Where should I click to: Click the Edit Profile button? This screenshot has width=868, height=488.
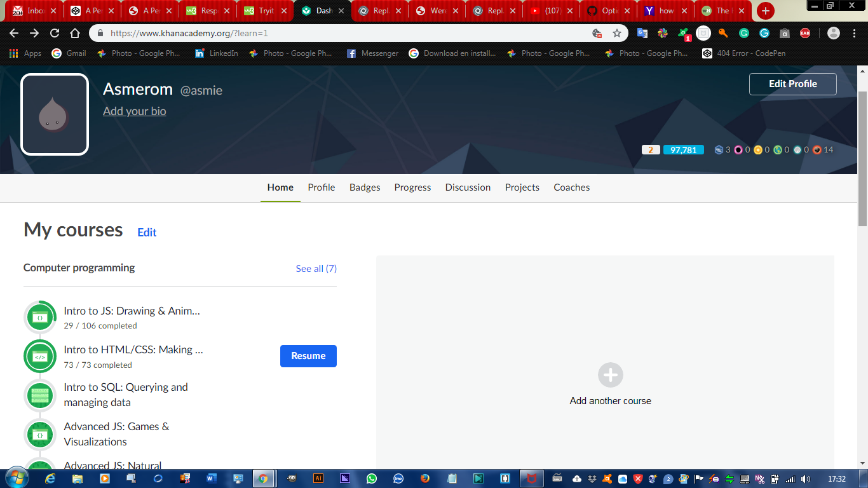[793, 84]
